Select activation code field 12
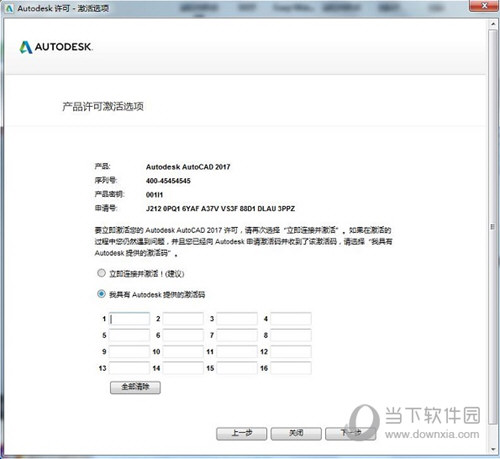Image resolution: width=500 pixels, height=459 pixels. coord(291,351)
